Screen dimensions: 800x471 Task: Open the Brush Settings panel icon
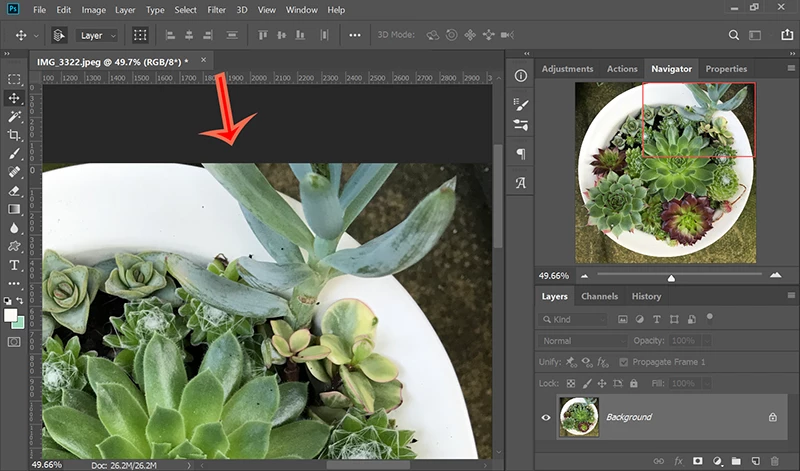pyautogui.click(x=520, y=104)
